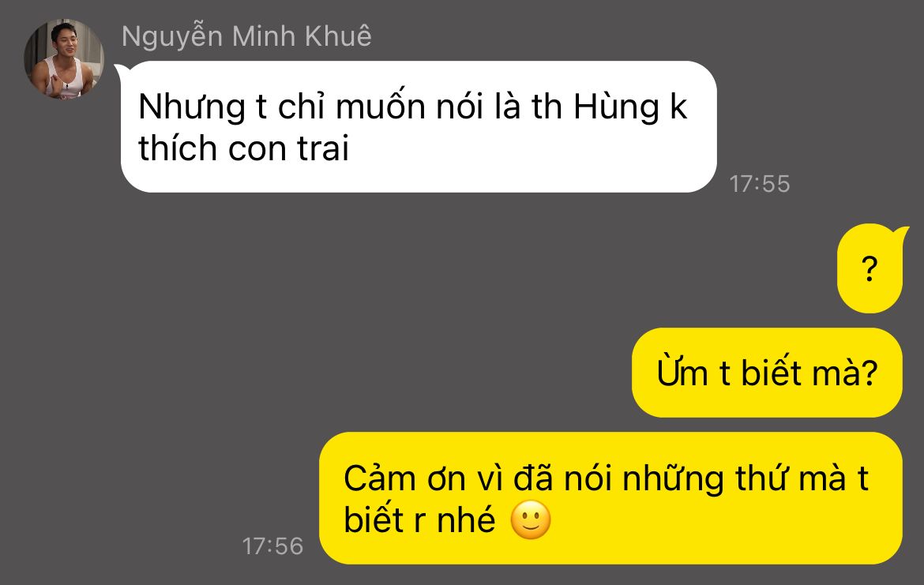The width and height of the screenshot is (924, 585).
Task: Click the "thích con trai" text line
Action: pos(243,148)
